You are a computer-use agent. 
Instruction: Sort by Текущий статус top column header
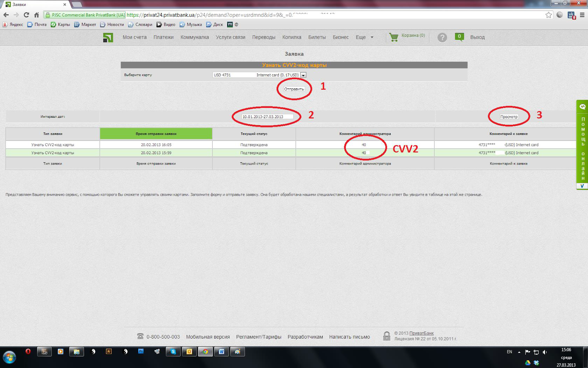[x=254, y=134]
